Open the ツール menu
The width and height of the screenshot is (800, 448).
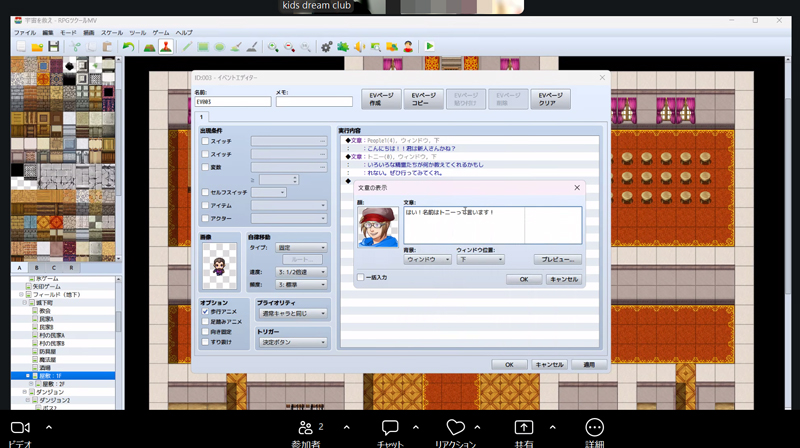click(137, 33)
